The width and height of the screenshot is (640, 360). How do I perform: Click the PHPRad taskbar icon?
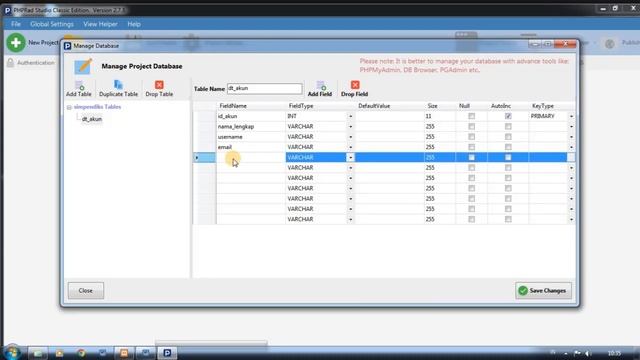point(167,353)
